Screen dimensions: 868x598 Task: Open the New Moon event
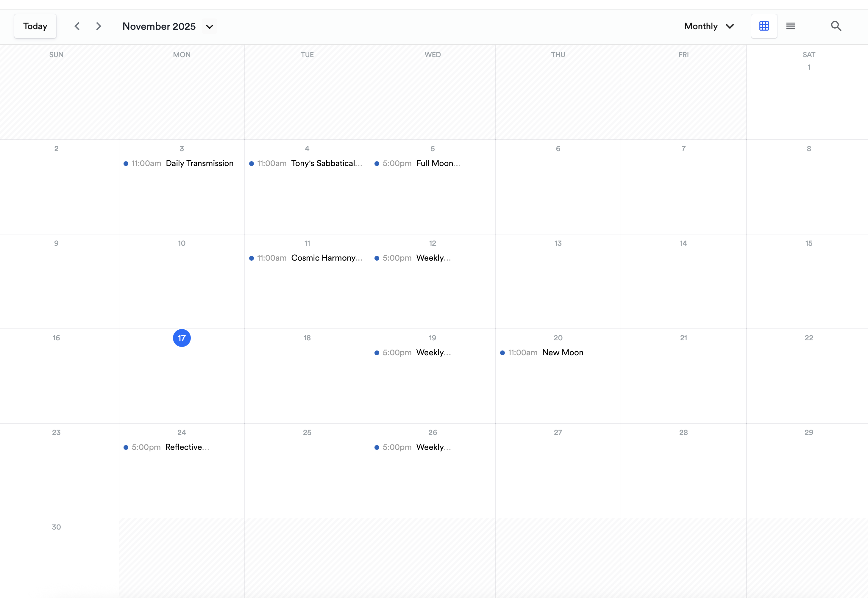click(x=562, y=353)
